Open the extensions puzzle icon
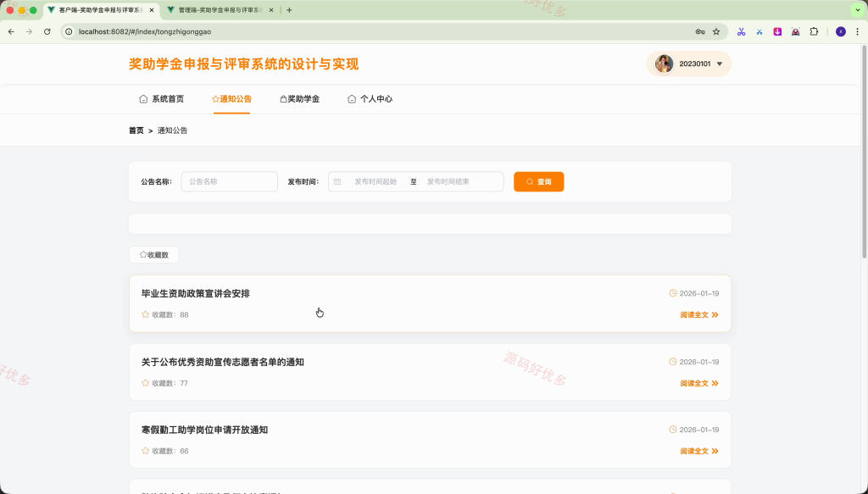Viewport: 868px width, 494px height. 814,31
